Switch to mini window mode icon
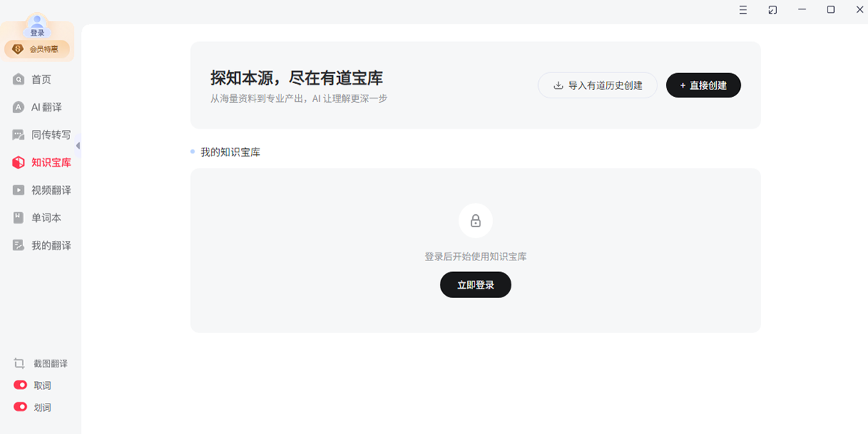 pos(773,9)
